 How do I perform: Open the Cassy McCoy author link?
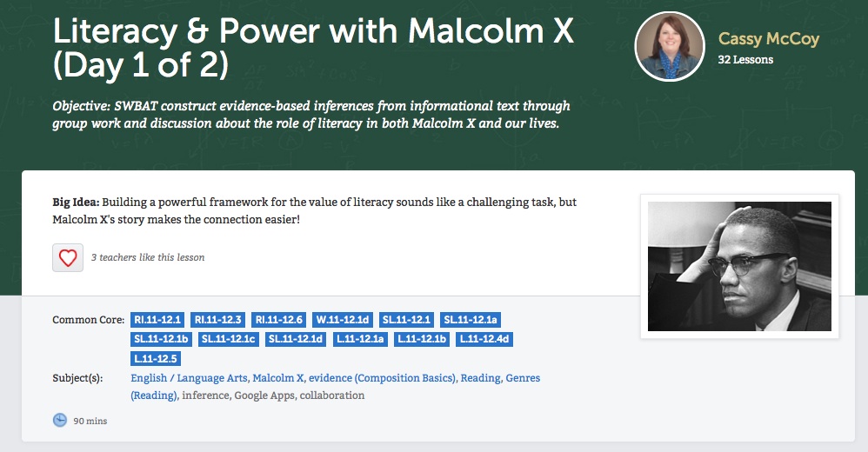click(x=768, y=39)
